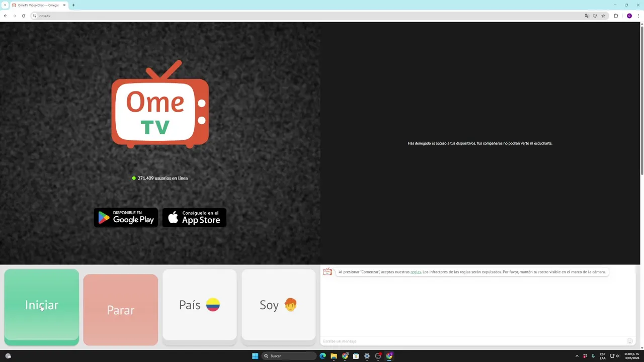
Task: Click the tray microphone icon
Action: pos(593,356)
